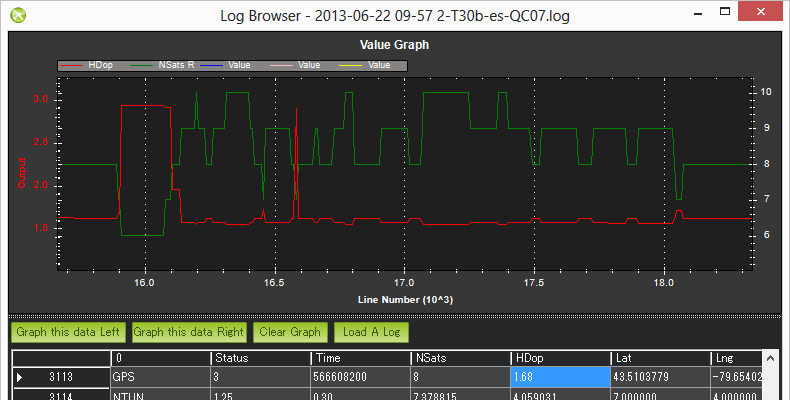Select the GPS cell in row 3113
The image size is (790, 400).
(160, 377)
